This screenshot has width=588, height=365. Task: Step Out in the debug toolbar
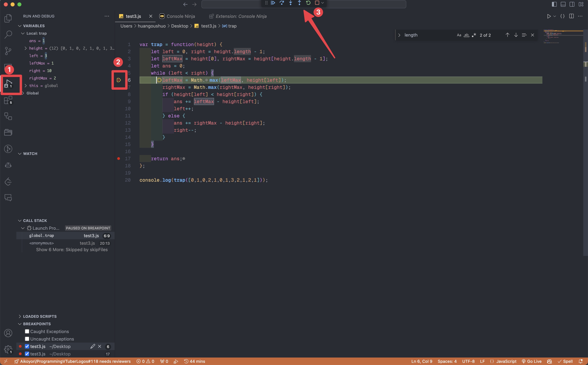click(x=299, y=3)
